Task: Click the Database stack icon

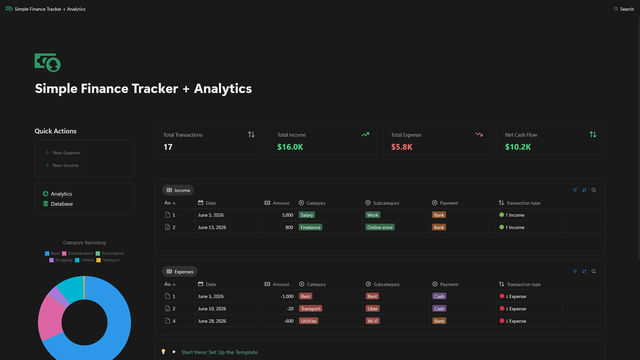Action: click(45, 204)
